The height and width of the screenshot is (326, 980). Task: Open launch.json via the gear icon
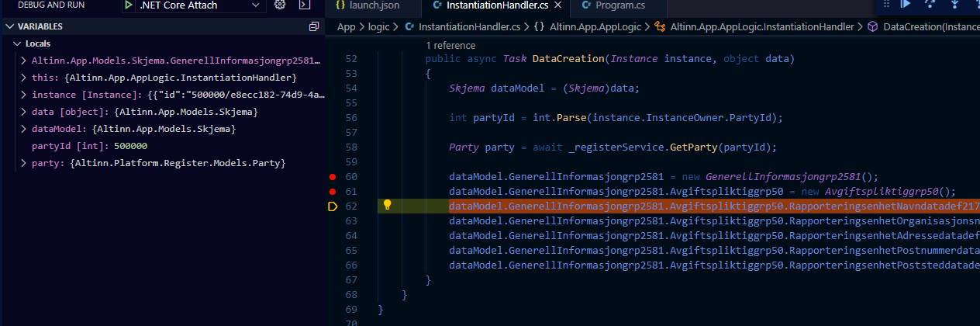[x=280, y=5]
